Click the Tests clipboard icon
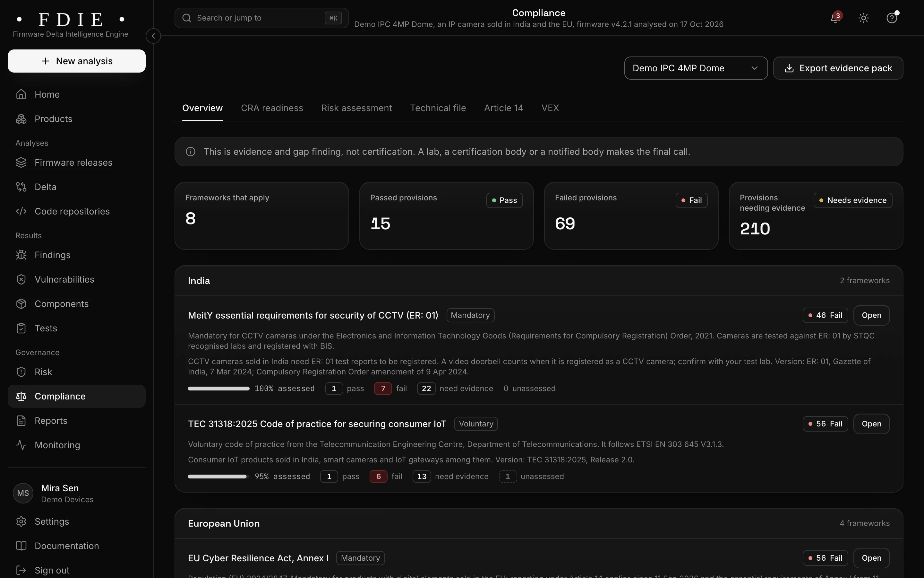The width and height of the screenshot is (924, 578). tap(21, 328)
